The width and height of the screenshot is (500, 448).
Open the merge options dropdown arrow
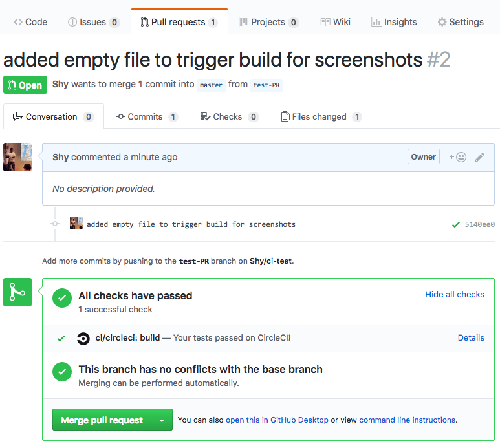(162, 420)
